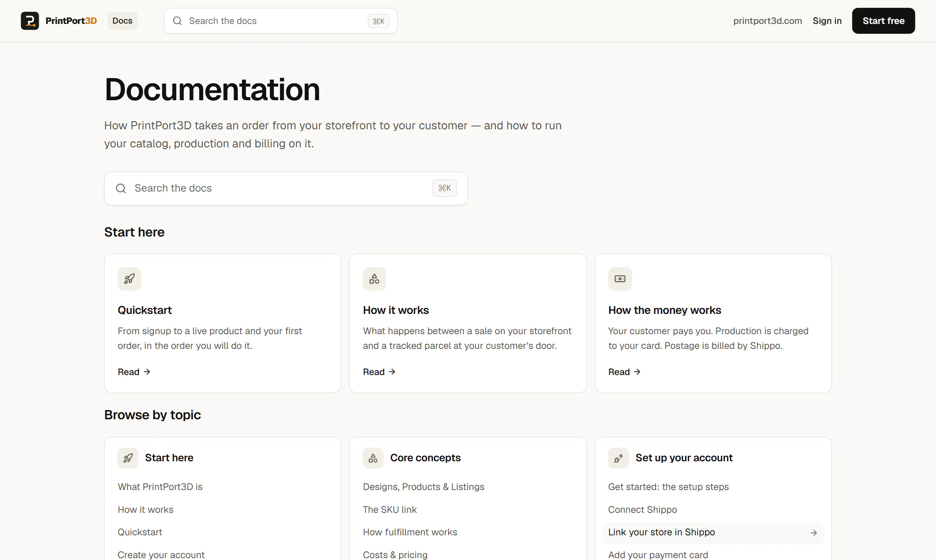Image resolution: width=936 pixels, height=560 pixels.
Task: Click Read link on How it works card
Action: click(x=379, y=372)
